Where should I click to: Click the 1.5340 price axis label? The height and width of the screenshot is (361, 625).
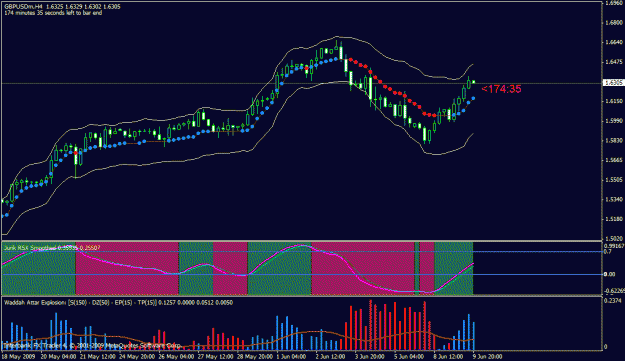(614, 199)
